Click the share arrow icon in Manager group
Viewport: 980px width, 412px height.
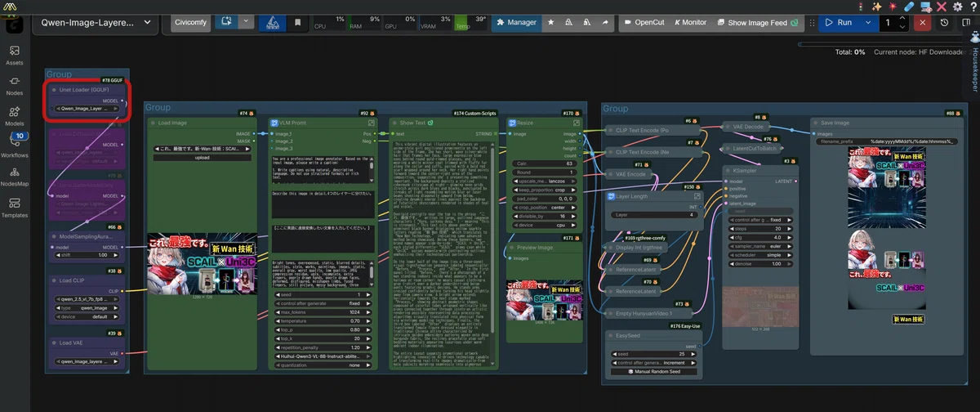[605, 22]
